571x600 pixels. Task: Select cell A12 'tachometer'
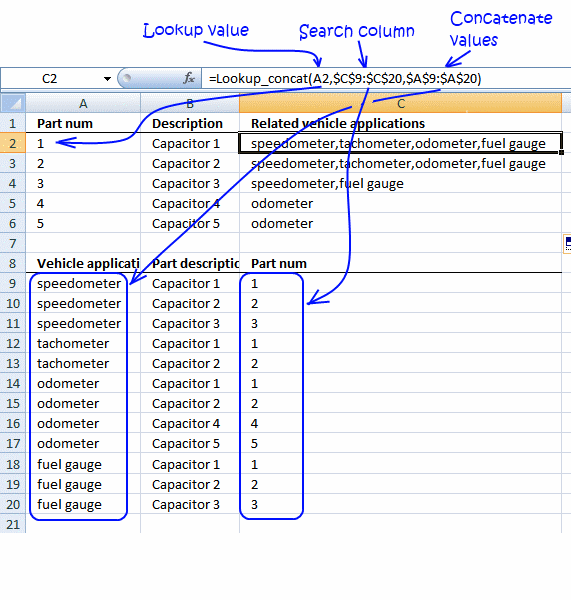tap(83, 343)
